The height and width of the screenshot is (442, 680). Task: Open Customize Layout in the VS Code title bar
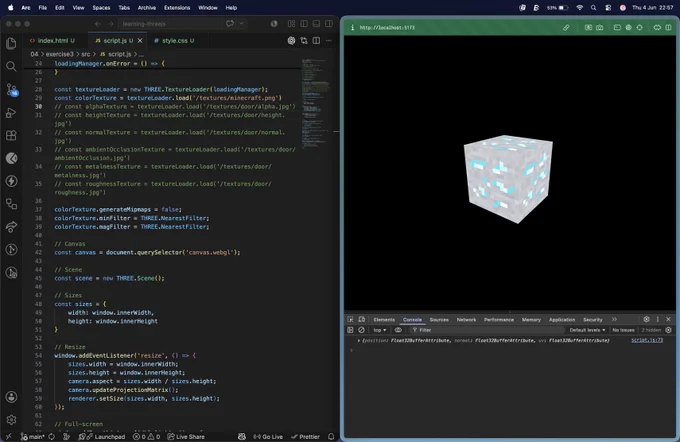[x=291, y=24]
